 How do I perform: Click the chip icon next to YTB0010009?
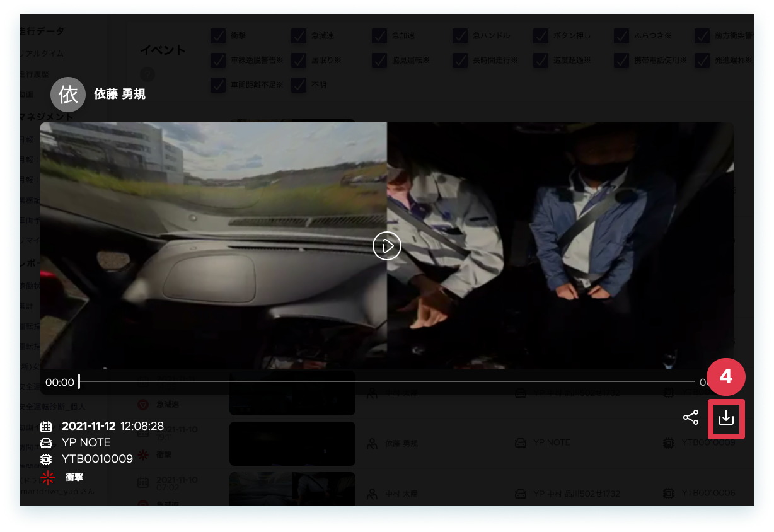pyautogui.click(x=46, y=459)
